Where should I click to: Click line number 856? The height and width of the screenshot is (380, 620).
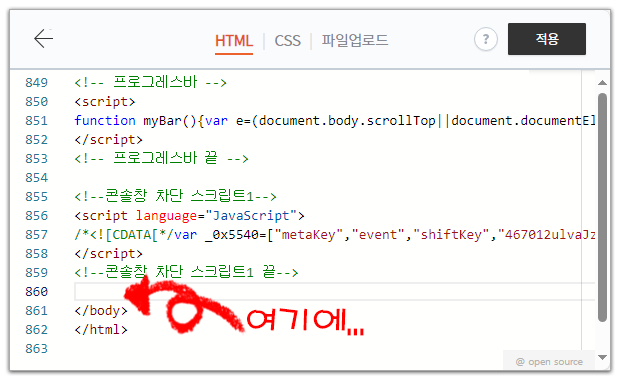[x=36, y=216]
